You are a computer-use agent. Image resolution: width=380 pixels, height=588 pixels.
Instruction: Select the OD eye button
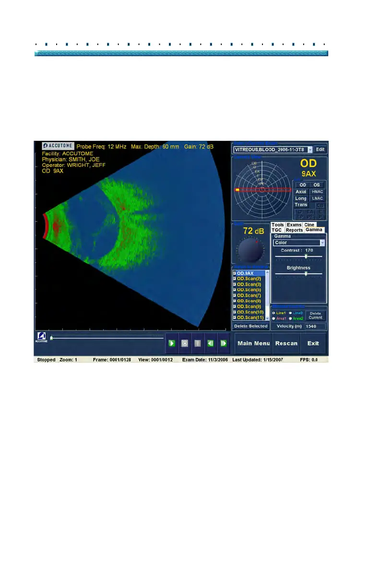303,185
